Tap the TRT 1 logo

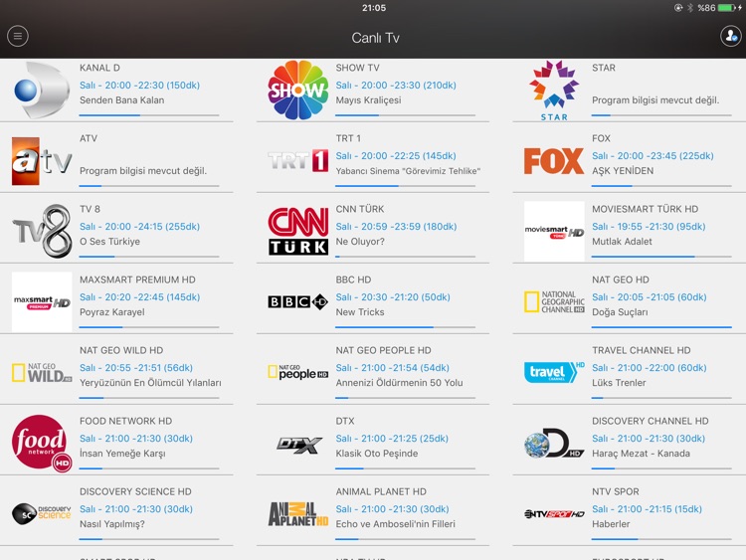click(x=297, y=161)
